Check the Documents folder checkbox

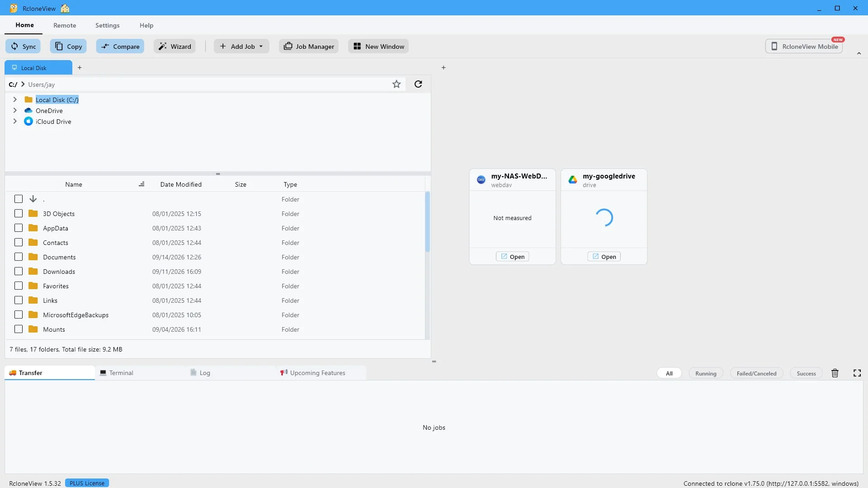click(x=19, y=257)
